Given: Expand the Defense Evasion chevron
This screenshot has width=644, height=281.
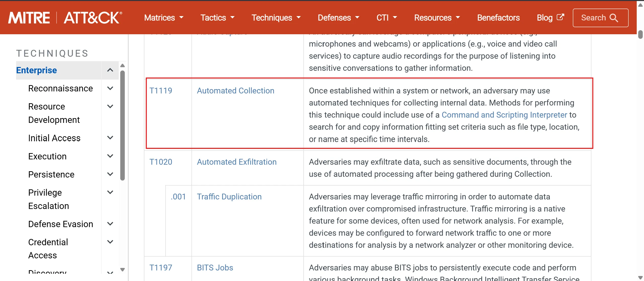Looking at the screenshot, I should tap(110, 224).
